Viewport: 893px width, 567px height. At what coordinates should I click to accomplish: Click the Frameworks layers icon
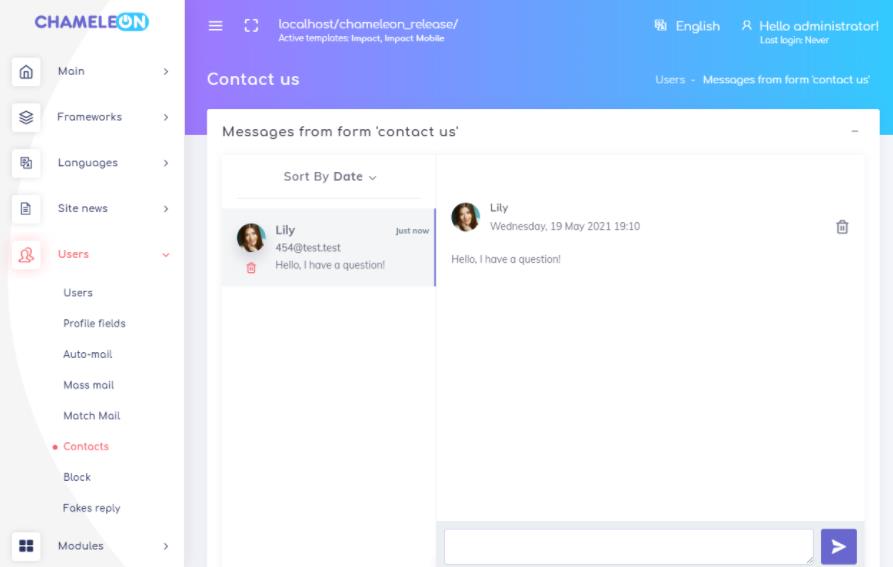coord(26,117)
